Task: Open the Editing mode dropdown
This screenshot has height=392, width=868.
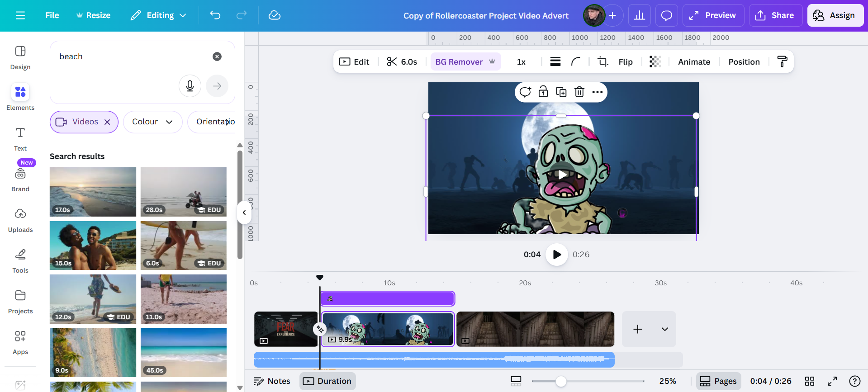Action: click(x=158, y=15)
